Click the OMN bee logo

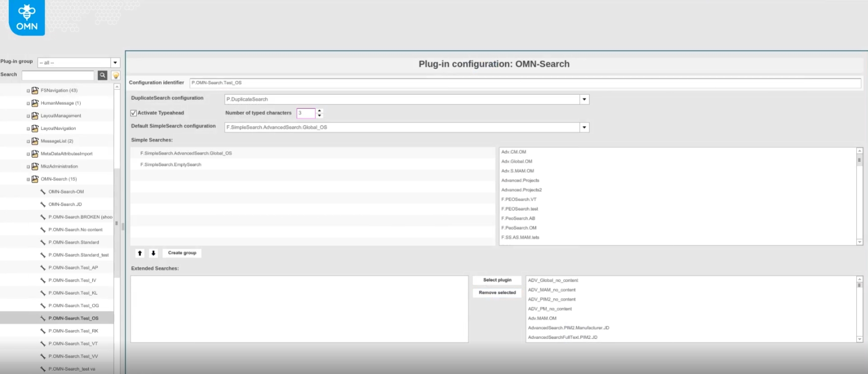27,18
